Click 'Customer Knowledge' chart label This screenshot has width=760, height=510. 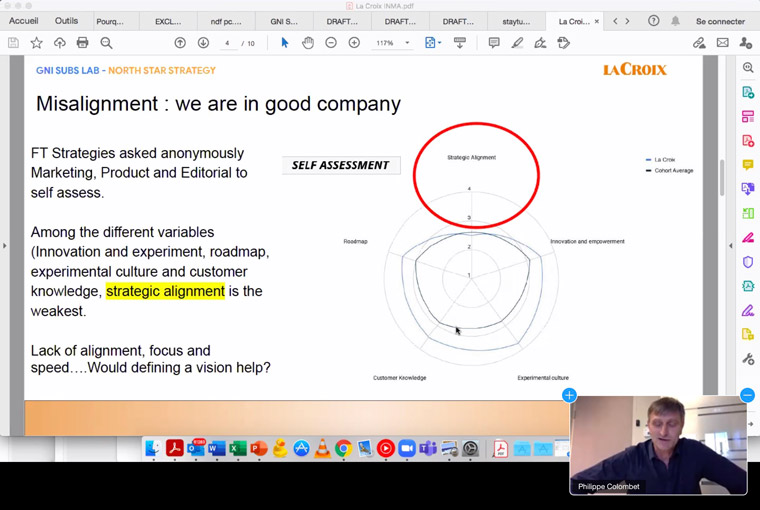click(399, 378)
